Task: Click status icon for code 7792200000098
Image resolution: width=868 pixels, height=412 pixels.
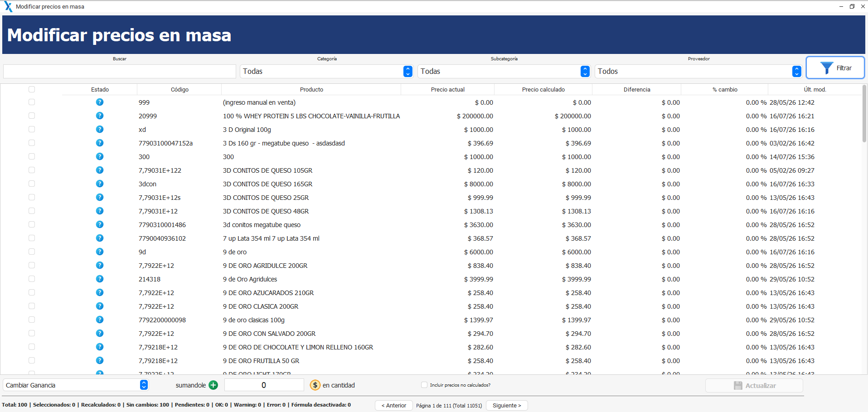Action: [x=100, y=320]
